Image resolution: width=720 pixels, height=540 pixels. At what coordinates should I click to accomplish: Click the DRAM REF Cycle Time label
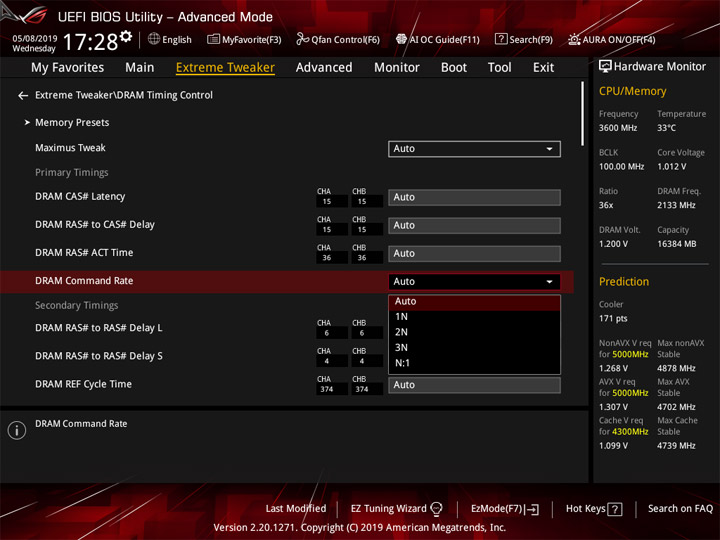[x=84, y=384]
